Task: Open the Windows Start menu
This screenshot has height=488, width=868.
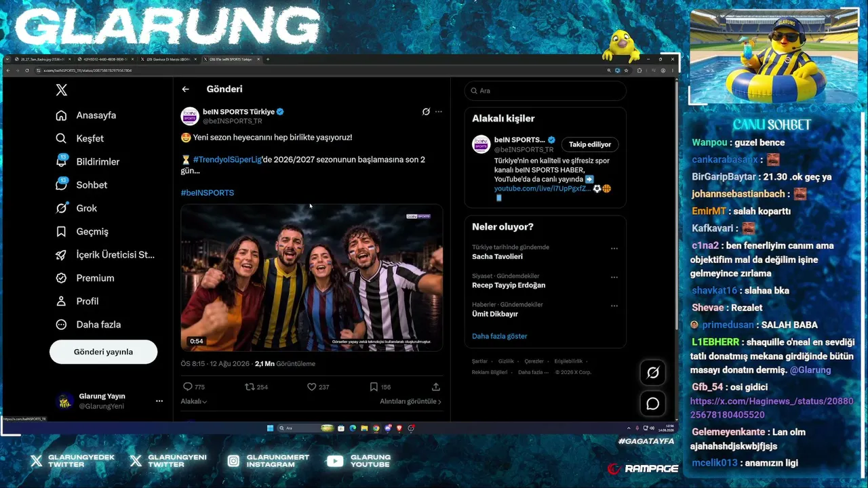Action: coord(270,428)
